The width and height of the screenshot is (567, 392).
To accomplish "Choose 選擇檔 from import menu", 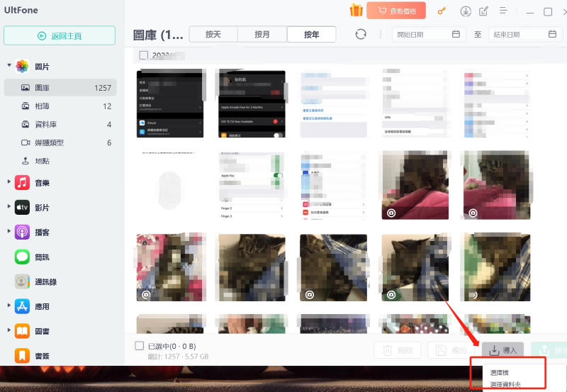I will pos(500,372).
